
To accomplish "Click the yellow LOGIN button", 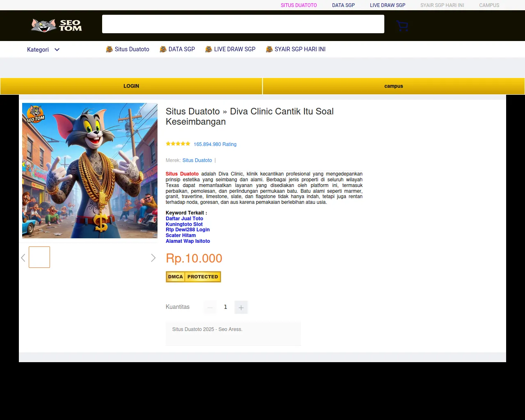I will (x=131, y=86).
